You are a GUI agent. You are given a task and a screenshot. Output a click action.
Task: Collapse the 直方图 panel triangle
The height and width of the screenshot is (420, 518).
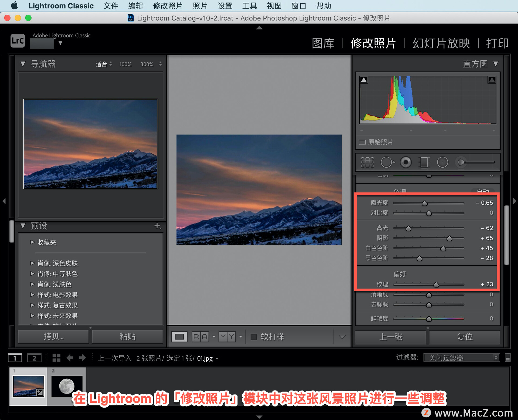click(496, 64)
